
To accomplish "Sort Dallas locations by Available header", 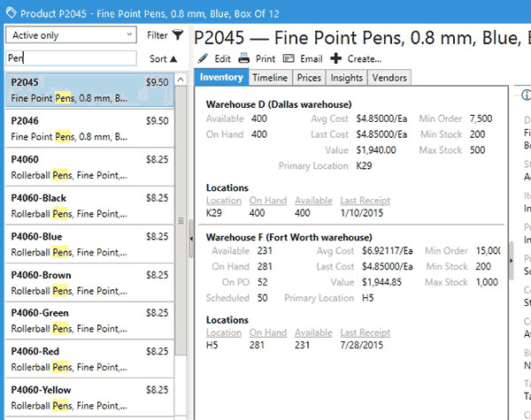I will pyautogui.click(x=313, y=201).
